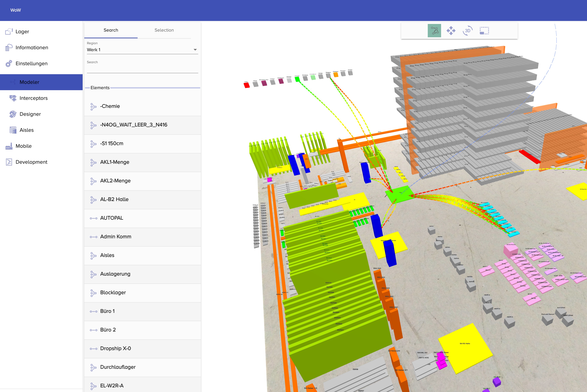Viewport: 587px width, 392px height.
Task: Activate the node graph connection tool
Action: (x=434, y=30)
